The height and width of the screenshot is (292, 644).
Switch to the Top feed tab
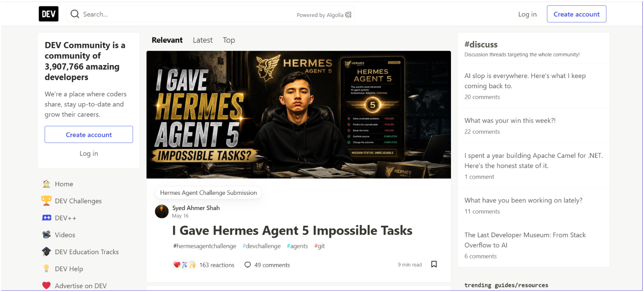(229, 40)
